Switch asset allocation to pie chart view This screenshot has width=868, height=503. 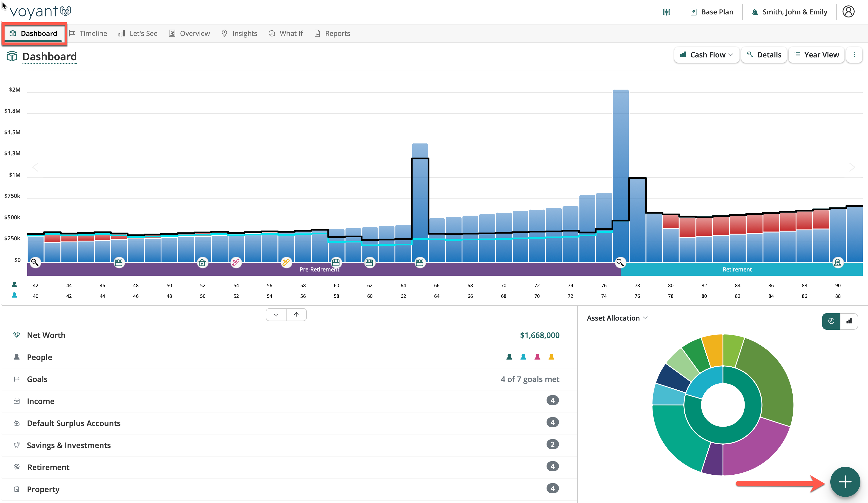pyautogui.click(x=831, y=321)
